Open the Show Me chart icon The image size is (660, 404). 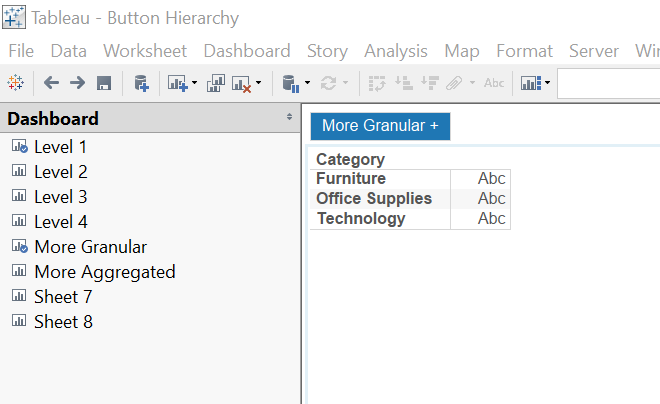[530, 84]
